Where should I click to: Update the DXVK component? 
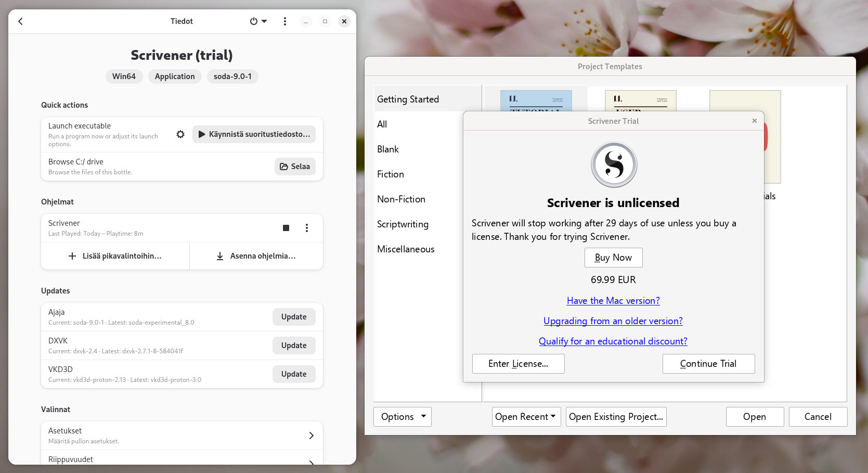point(294,346)
